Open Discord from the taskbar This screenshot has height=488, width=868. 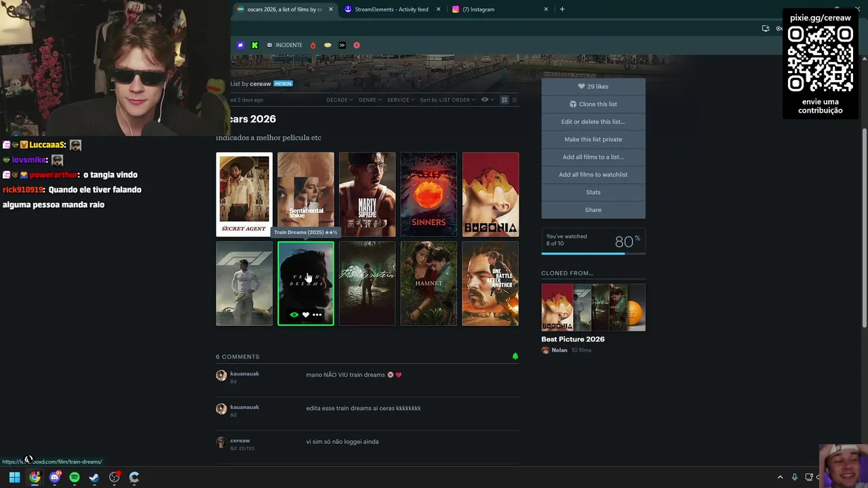click(55, 477)
